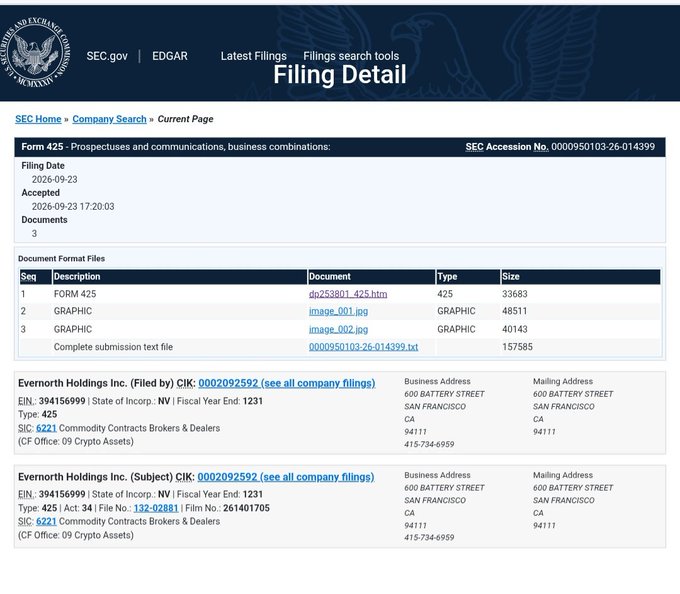Click the (CF Office: 09 Crypto Assets) text under Subject

pos(76,535)
